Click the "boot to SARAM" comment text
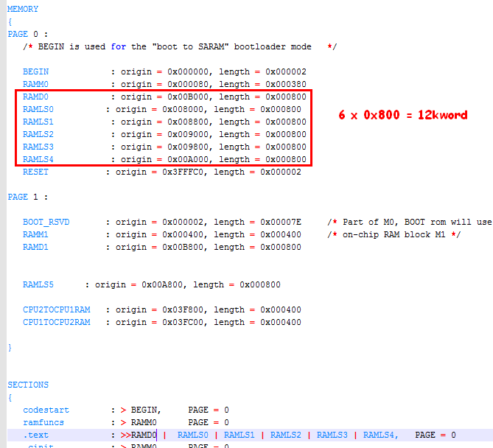This screenshot has height=448, width=493. (x=190, y=47)
